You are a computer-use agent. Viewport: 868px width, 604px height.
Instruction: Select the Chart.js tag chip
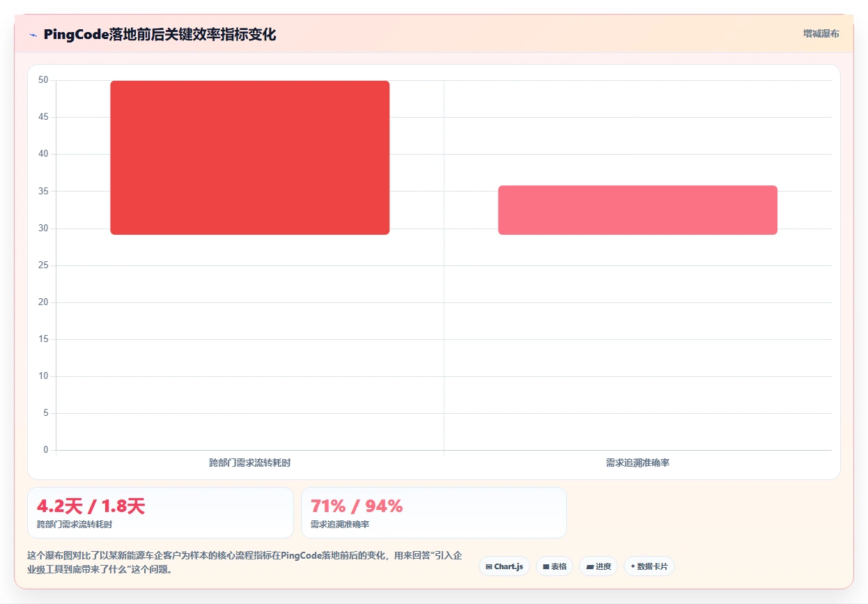[x=504, y=566]
